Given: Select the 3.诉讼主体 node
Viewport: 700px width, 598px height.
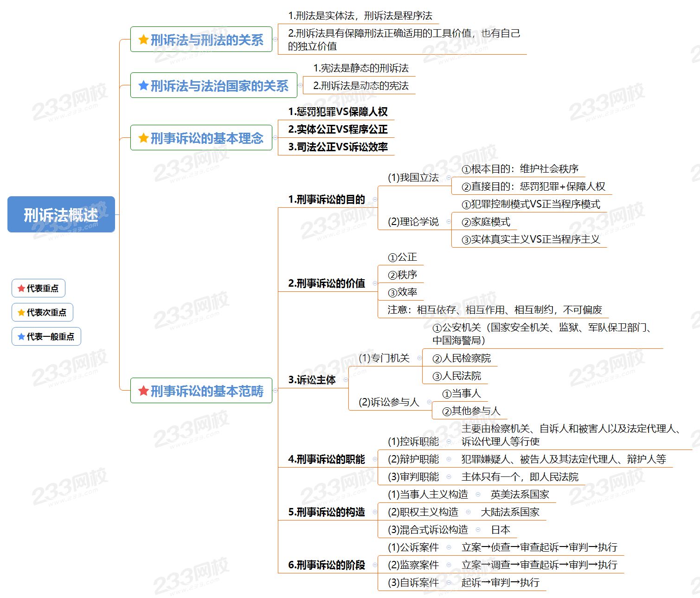Looking at the screenshot, I should 312,380.
